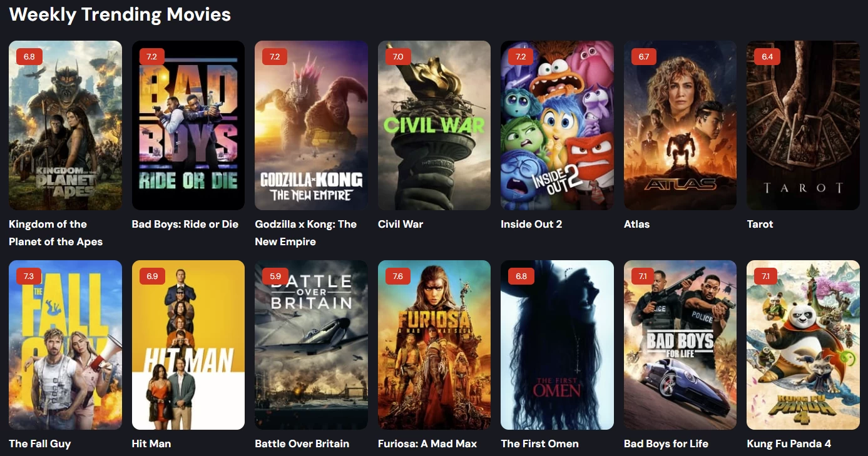Open the Inside Out 2 title link
Viewport: 868px width, 456px height.
pos(531,224)
